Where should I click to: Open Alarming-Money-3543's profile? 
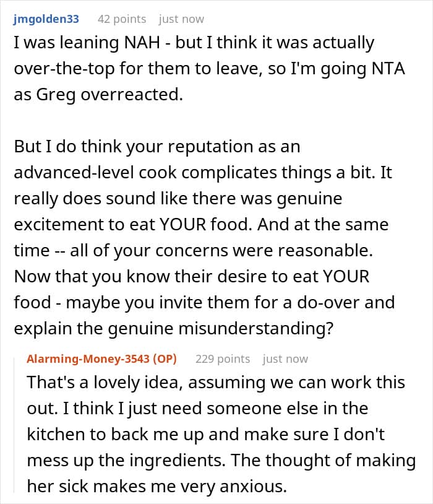click(91, 358)
